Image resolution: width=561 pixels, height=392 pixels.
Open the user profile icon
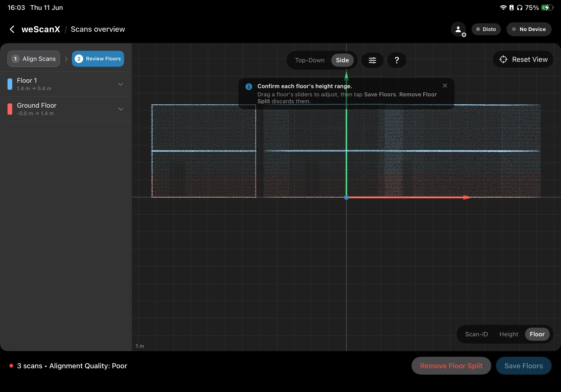click(x=458, y=29)
